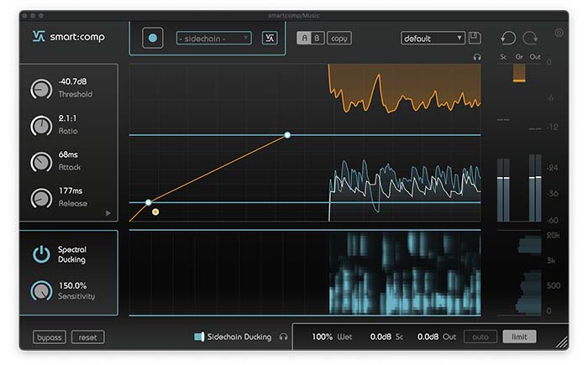Screen dimensions: 588x365
Task: Click the Out level meter bar
Action: coord(535,188)
